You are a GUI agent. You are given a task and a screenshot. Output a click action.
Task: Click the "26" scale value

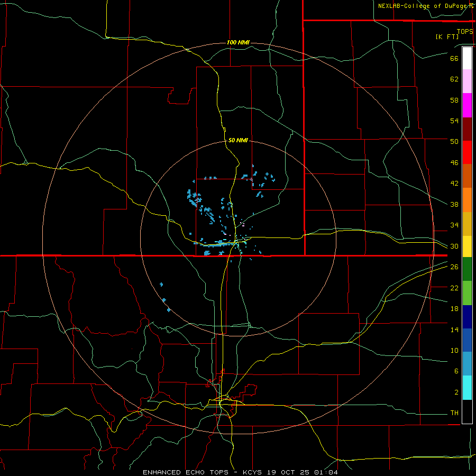[x=454, y=267]
